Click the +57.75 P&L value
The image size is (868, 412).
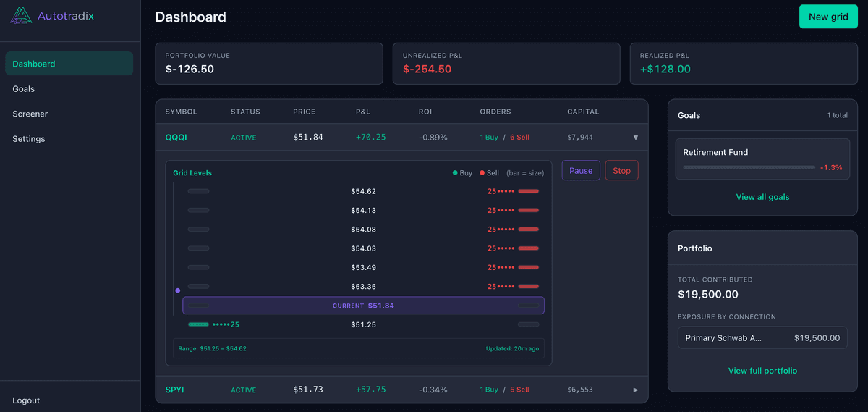[x=370, y=390]
